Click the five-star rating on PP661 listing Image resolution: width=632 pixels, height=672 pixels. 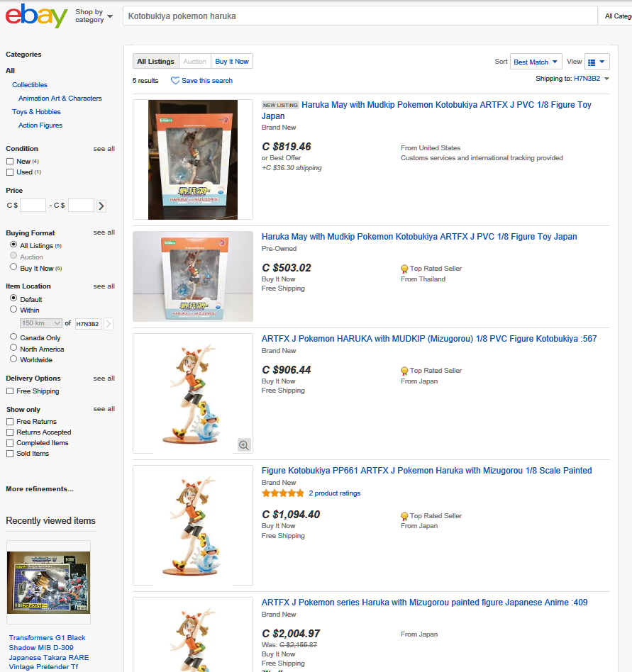point(283,493)
